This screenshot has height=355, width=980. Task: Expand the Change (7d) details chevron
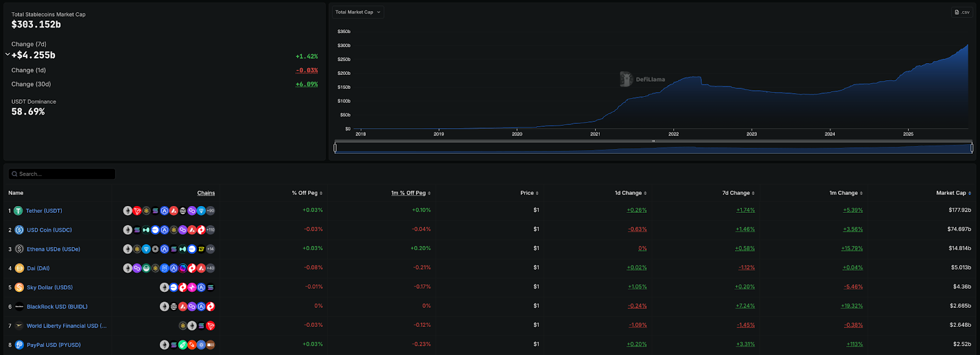tap(7, 55)
